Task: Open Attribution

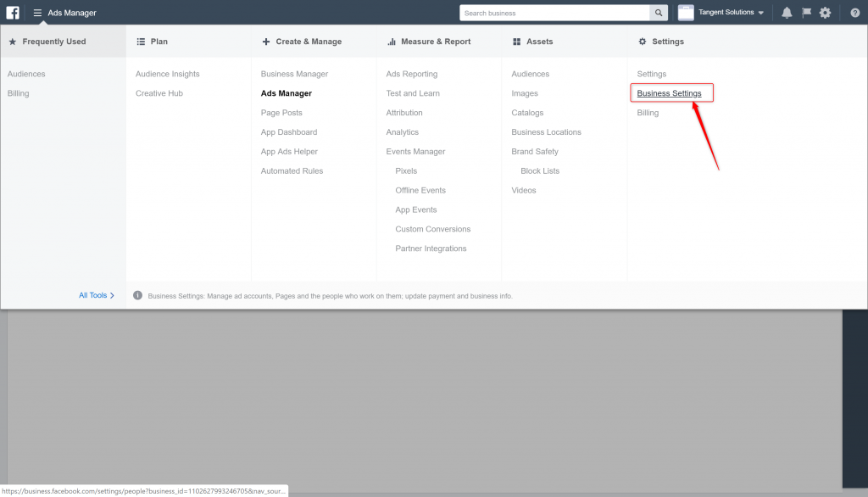Action: (404, 113)
